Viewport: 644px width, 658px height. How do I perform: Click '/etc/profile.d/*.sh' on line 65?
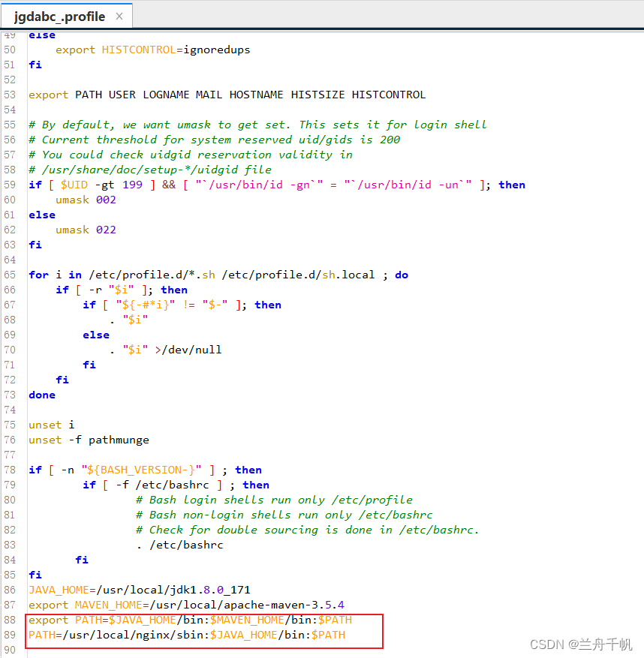tap(152, 275)
